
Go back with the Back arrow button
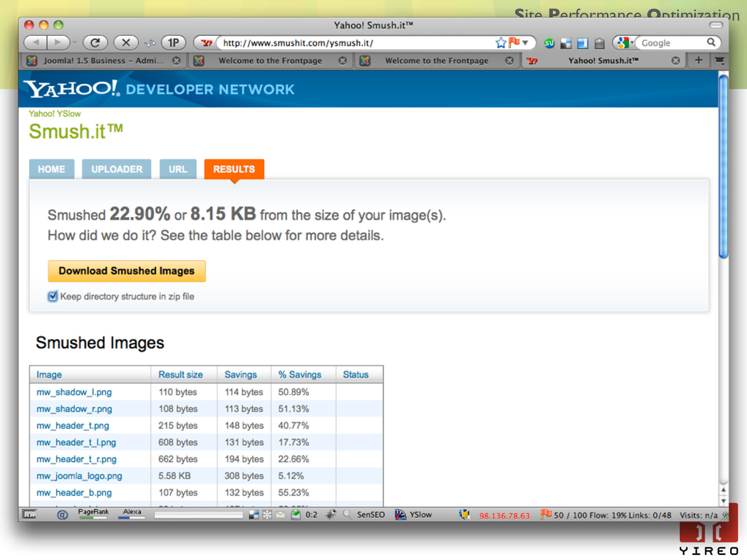(35, 43)
